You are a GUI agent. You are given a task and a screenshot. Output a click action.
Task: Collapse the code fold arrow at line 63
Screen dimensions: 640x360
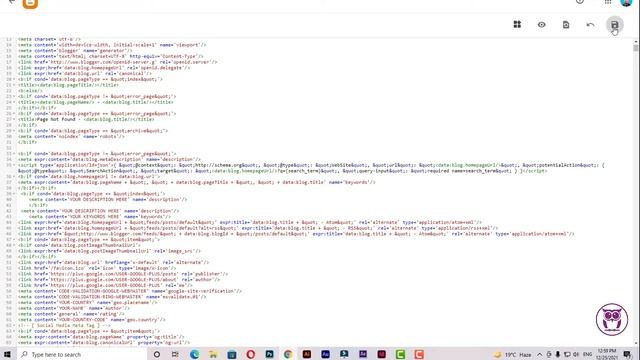click(14, 331)
